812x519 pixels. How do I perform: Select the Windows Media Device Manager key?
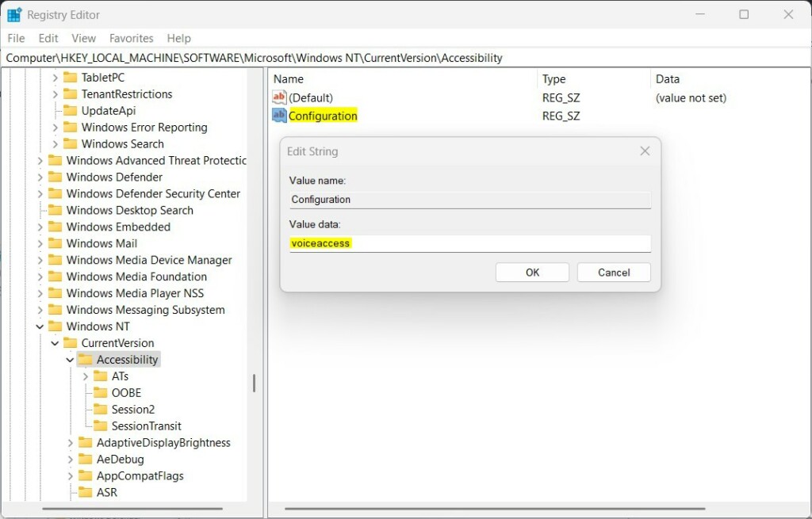click(148, 260)
